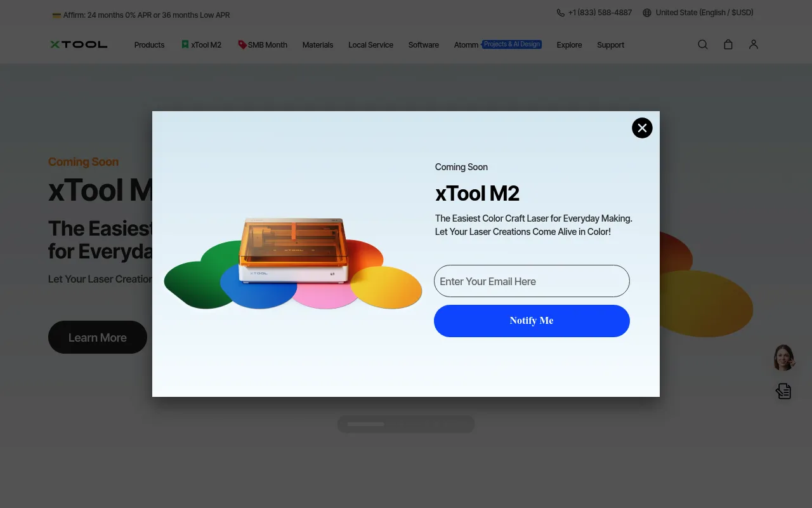Open the user account icon
Viewport: 812px width, 508px height.
pyautogui.click(x=754, y=44)
